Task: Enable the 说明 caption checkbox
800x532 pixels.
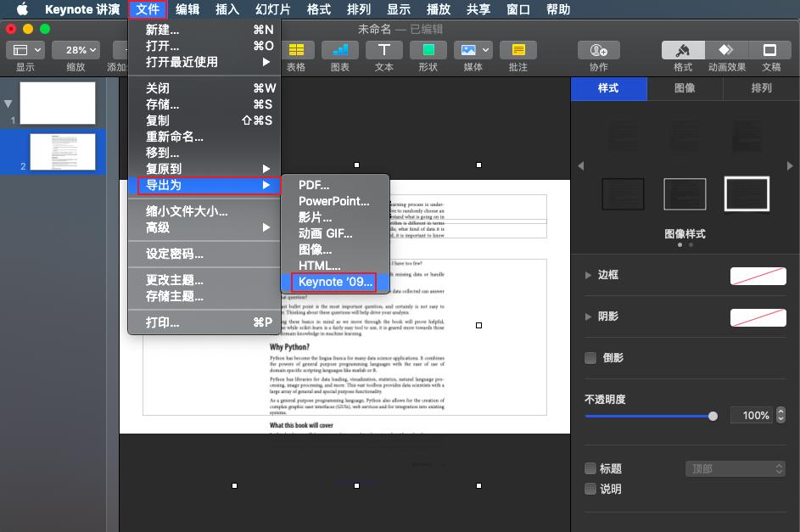Action: (590, 489)
